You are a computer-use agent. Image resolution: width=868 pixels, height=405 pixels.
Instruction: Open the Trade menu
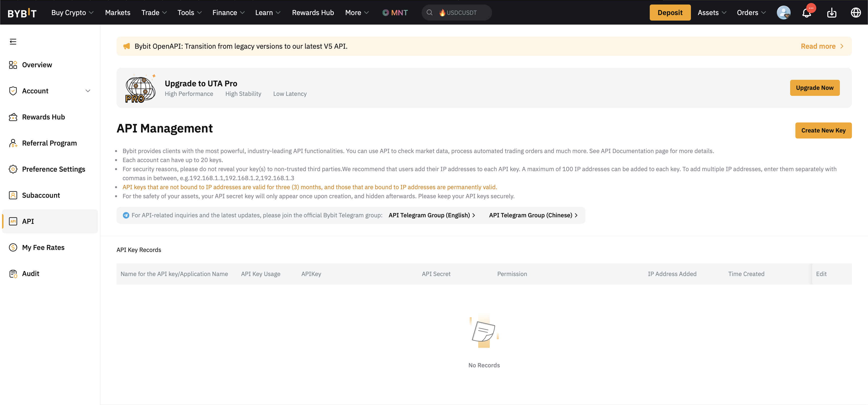154,13
